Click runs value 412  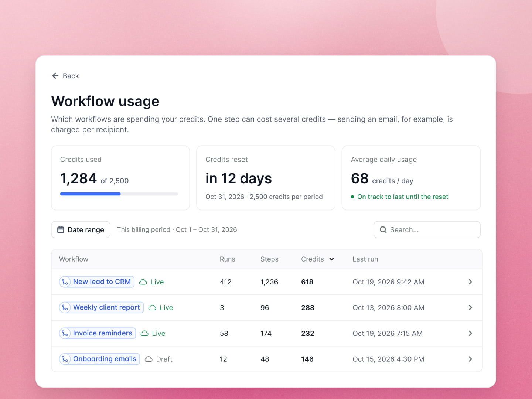[x=226, y=282]
